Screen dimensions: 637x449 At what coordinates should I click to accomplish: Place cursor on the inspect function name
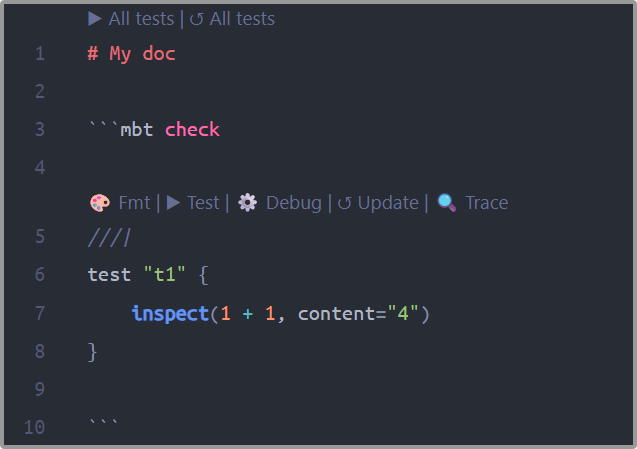pyautogui.click(x=170, y=314)
